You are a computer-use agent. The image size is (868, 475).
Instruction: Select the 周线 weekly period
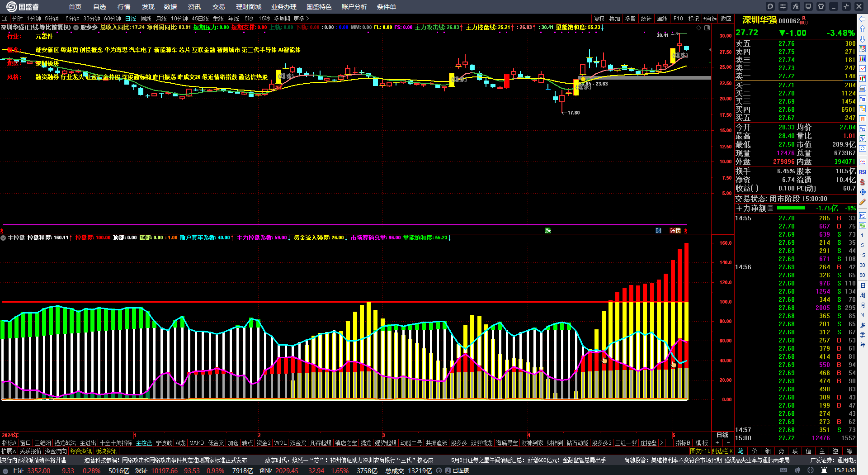click(x=146, y=19)
